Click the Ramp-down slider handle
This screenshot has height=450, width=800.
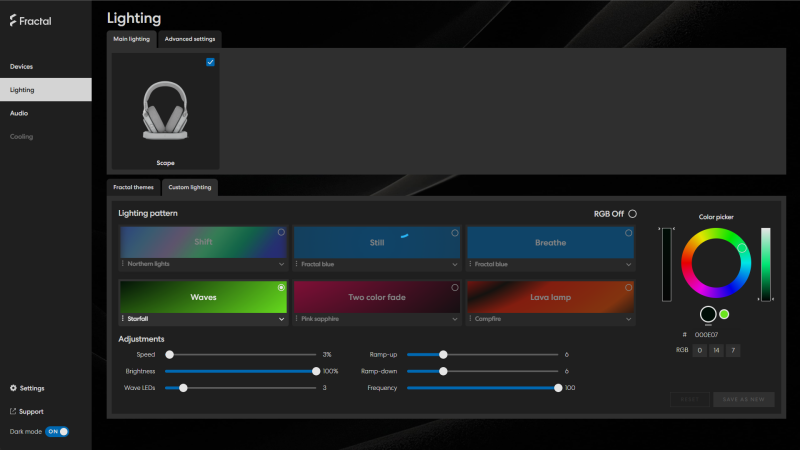(x=443, y=371)
